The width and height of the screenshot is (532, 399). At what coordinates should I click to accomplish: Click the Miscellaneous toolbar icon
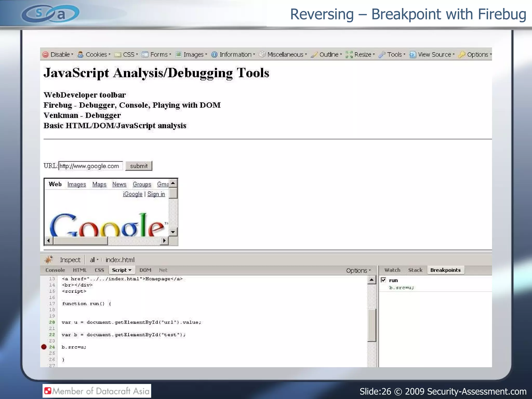click(x=262, y=54)
